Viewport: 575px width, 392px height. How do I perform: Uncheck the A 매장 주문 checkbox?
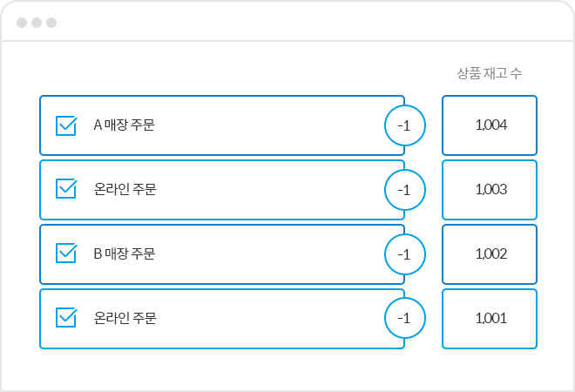66,125
